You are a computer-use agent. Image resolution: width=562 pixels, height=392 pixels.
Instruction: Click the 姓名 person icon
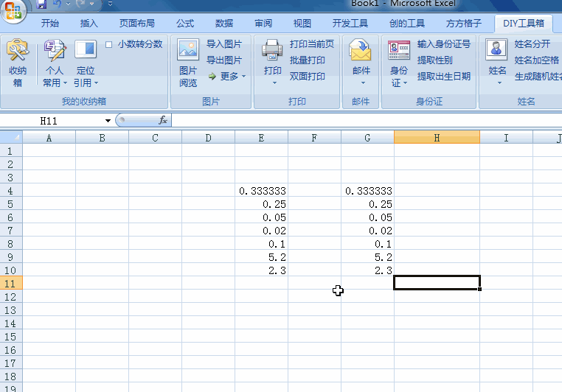tap(497, 51)
